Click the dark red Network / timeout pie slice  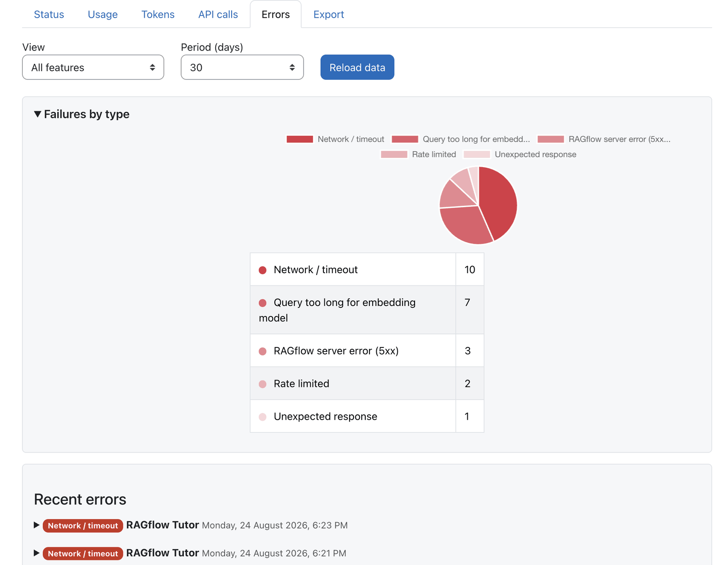click(498, 200)
